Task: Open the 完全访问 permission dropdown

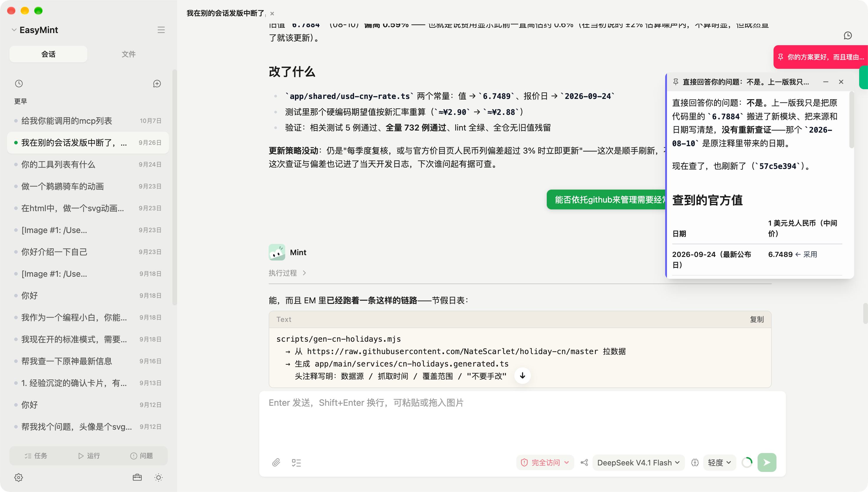Action: pyautogui.click(x=545, y=462)
